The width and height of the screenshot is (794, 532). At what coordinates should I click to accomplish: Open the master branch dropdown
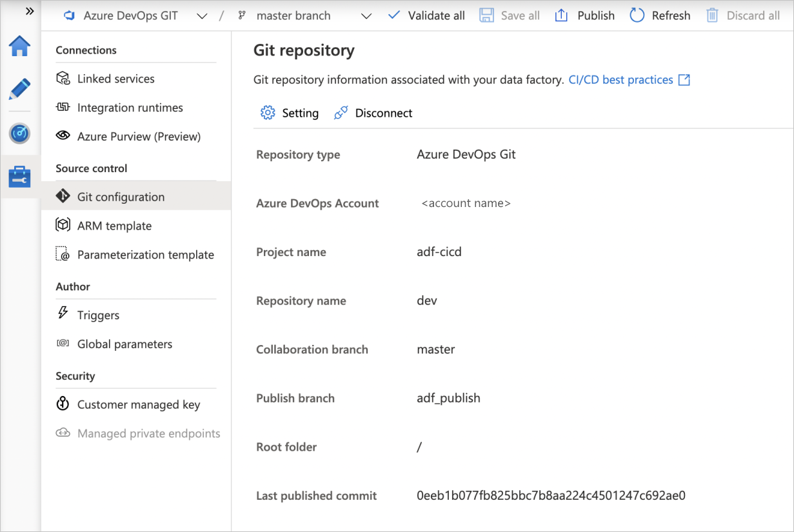366,15
